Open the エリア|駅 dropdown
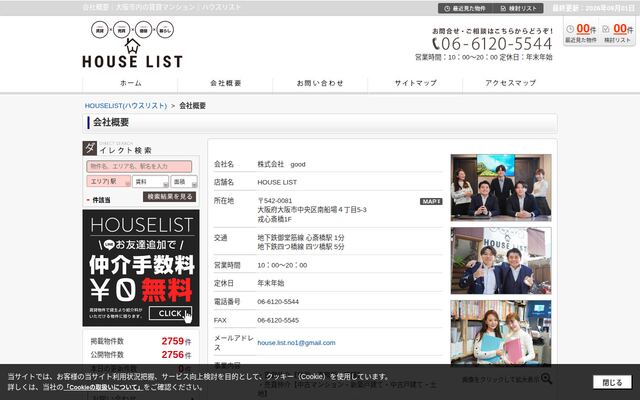640x400 pixels. [x=109, y=181]
